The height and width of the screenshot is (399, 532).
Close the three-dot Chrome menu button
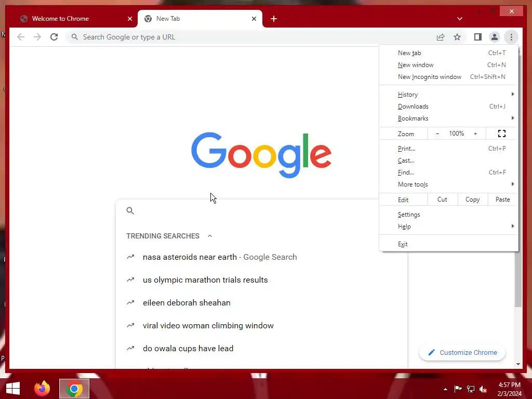511,37
